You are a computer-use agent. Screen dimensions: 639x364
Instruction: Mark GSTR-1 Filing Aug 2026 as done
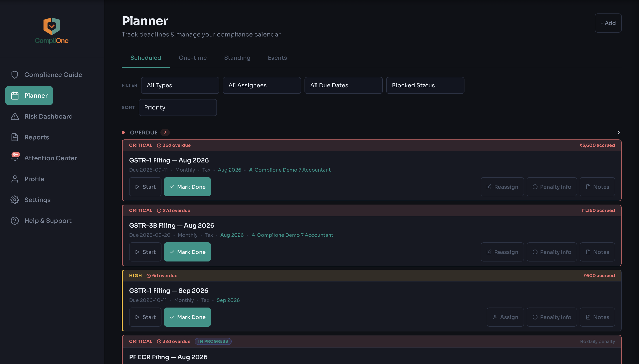[x=187, y=187]
